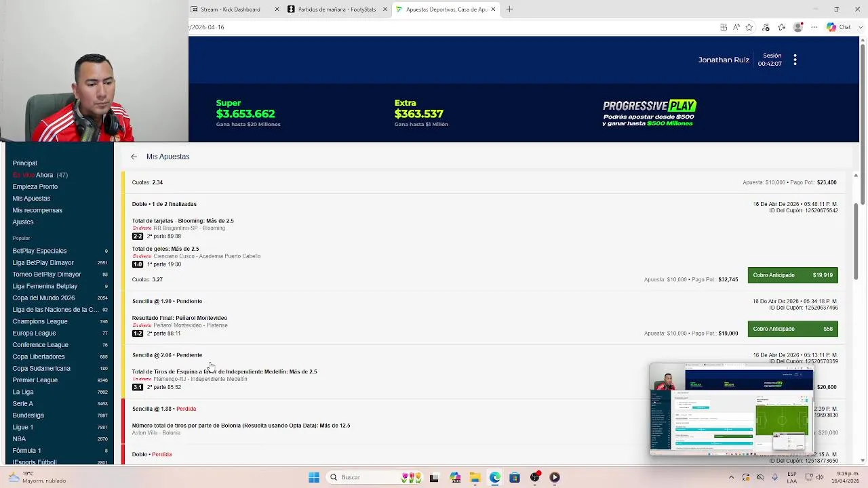Click the back arrow beside Mis Apuestas
The height and width of the screenshot is (488, 868).
(x=134, y=157)
